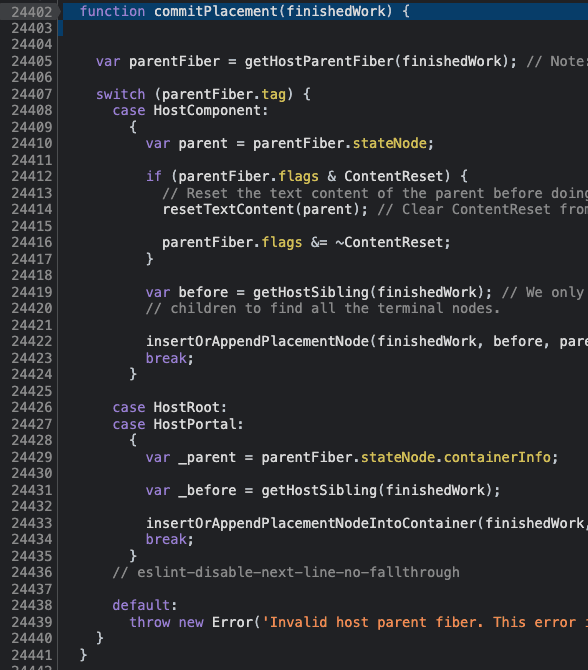Click line number 24433 gutter

tap(32, 523)
